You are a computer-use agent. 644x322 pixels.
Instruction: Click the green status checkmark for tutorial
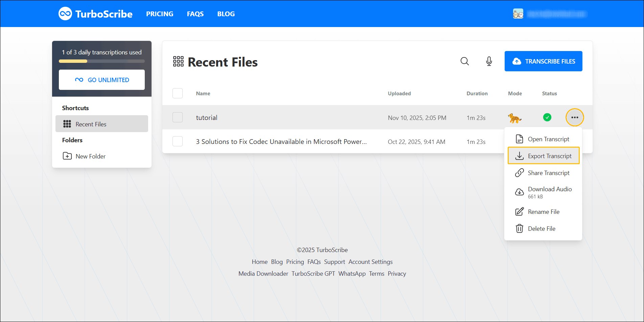pos(547,117)
